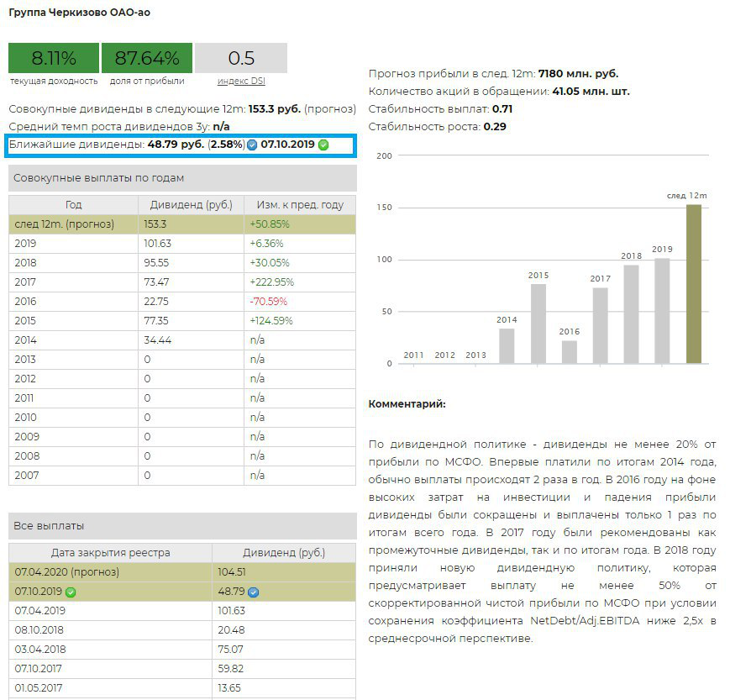Click the olive след 12m chart bar
Image resolution: width=730 pixels, height=700 pixels.
[694, 284]
